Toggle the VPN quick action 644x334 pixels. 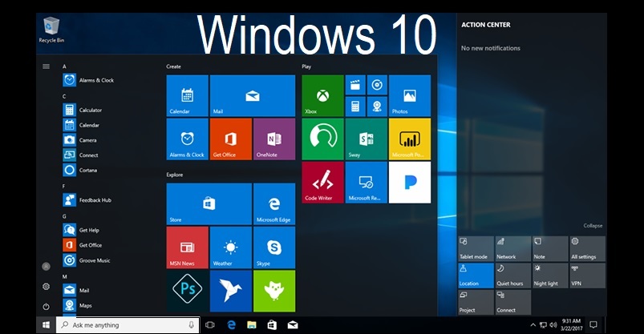[587, 276]
